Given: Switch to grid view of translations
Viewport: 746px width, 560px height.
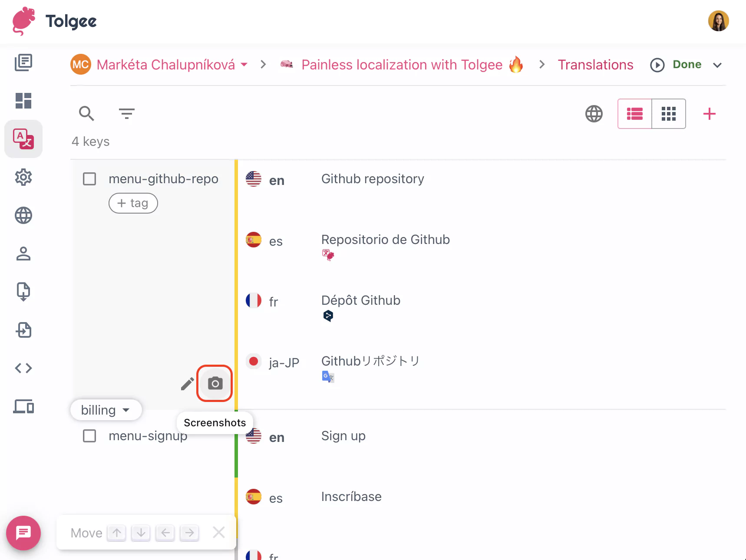Looking at the screenshot, I should (x=668, y=114).
